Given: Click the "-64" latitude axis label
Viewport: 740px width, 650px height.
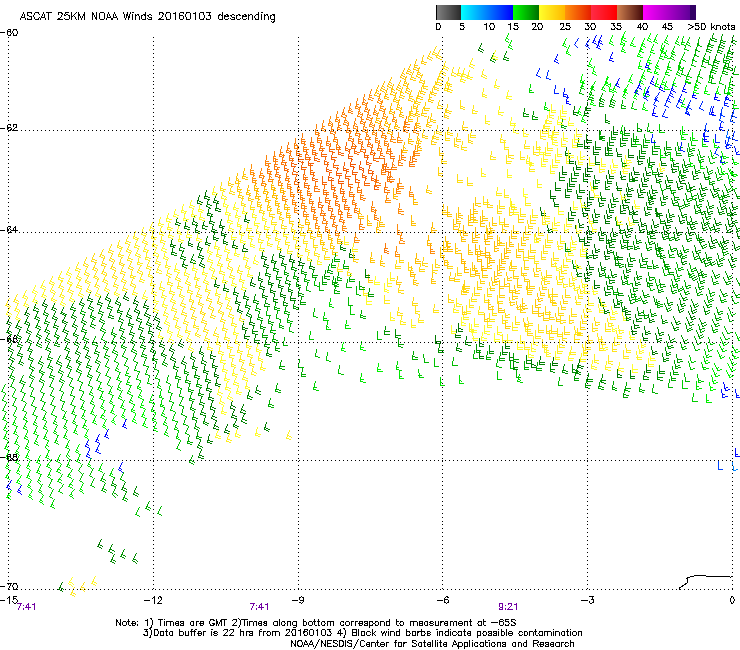Looking at the screenshot, I should click(9, 229).
